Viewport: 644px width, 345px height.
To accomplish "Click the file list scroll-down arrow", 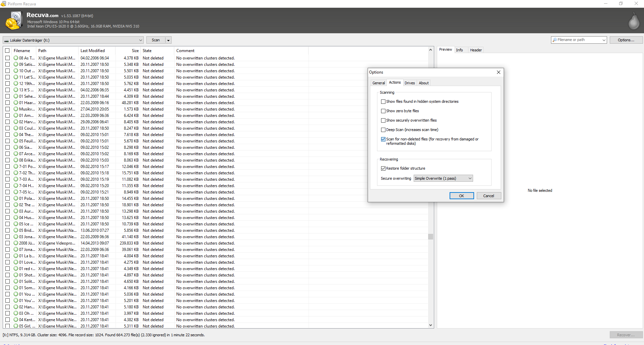I will [x=431, y=325].
